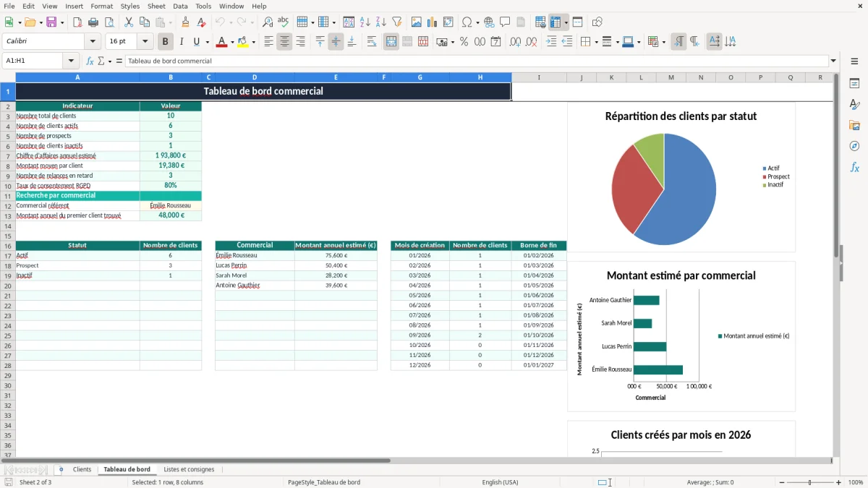The width and height of the screenshot is (868, 488).
Task: Open the Sheet menu
Action: tap(157, 6)
